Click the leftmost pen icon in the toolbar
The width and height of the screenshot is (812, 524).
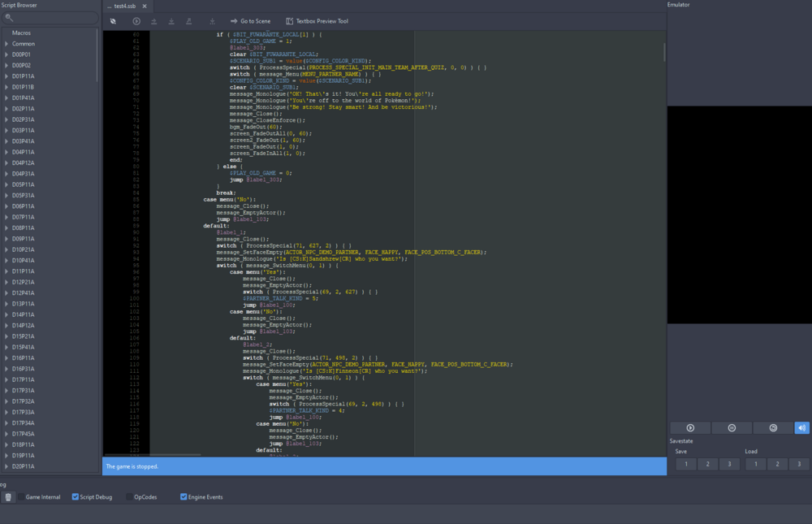[113, 21]
